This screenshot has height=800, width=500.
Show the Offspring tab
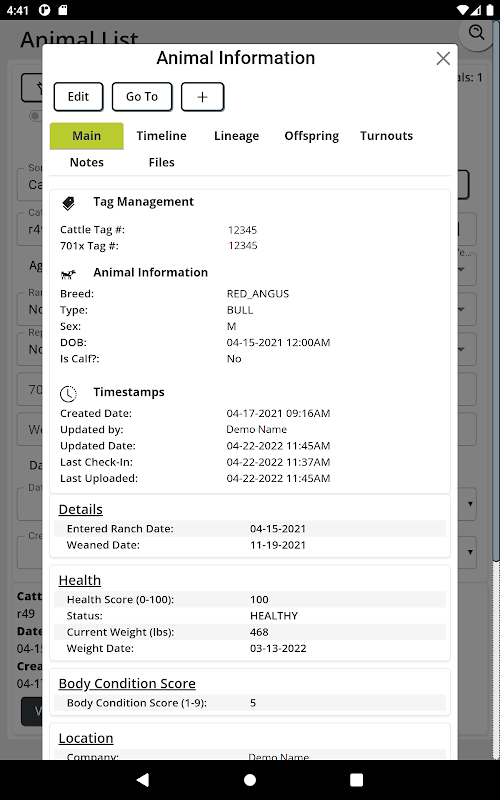[x=311, y=136]
